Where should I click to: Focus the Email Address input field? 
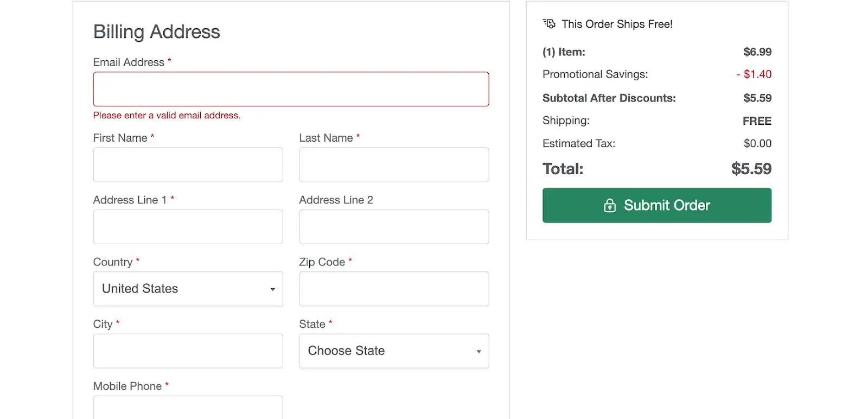[291, 89]
